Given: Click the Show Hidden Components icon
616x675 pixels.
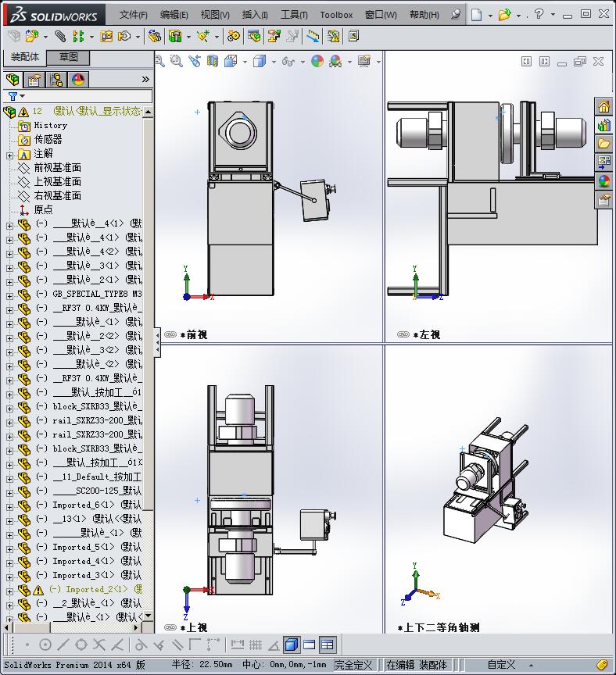Looking at the screenshot, I should click(154, 36).
